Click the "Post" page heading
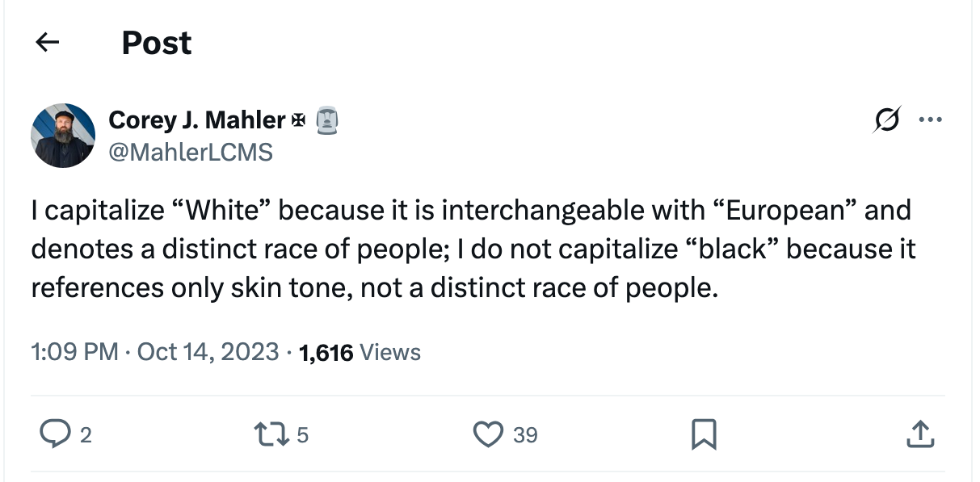 point(157,43)
